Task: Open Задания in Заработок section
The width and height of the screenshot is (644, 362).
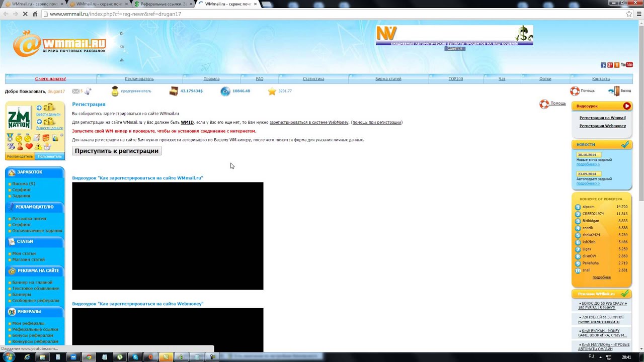Action: (21, 196)
